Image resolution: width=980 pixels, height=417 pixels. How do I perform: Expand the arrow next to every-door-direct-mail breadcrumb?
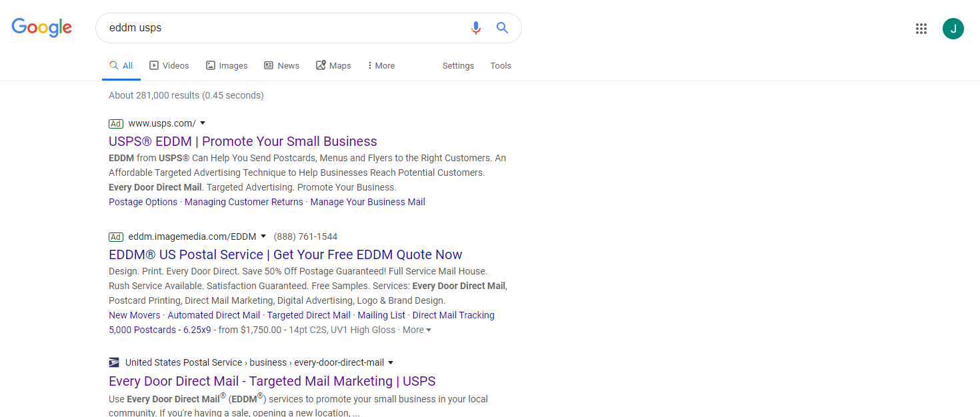391,362
